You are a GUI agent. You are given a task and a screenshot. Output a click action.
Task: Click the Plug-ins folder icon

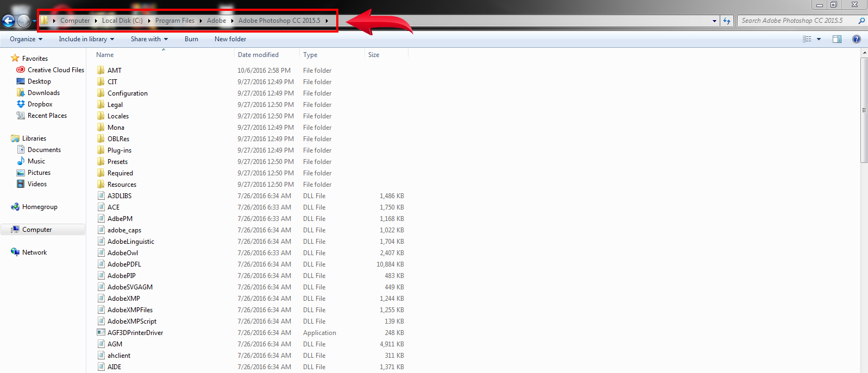(x=101, y=150)
